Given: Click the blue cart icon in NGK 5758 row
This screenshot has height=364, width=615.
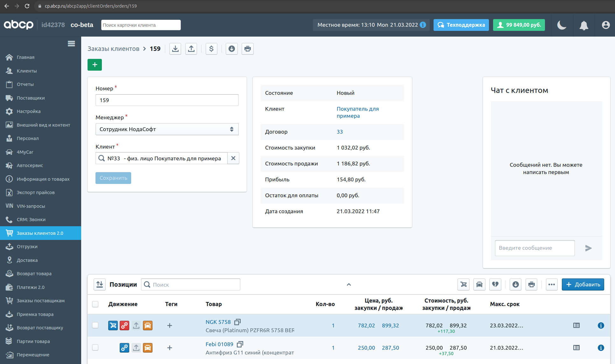Looking at the screenshot, I should [113, 325].
